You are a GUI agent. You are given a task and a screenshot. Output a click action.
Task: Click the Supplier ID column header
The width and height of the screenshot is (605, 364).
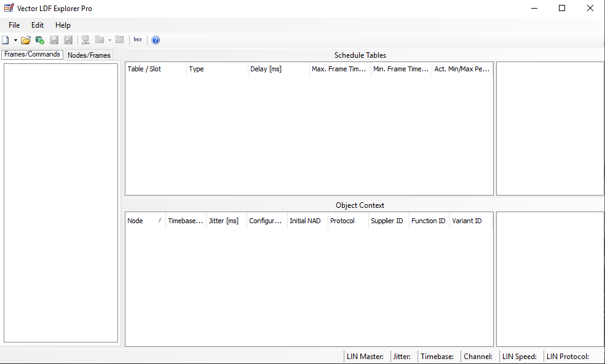coord(389,221)
